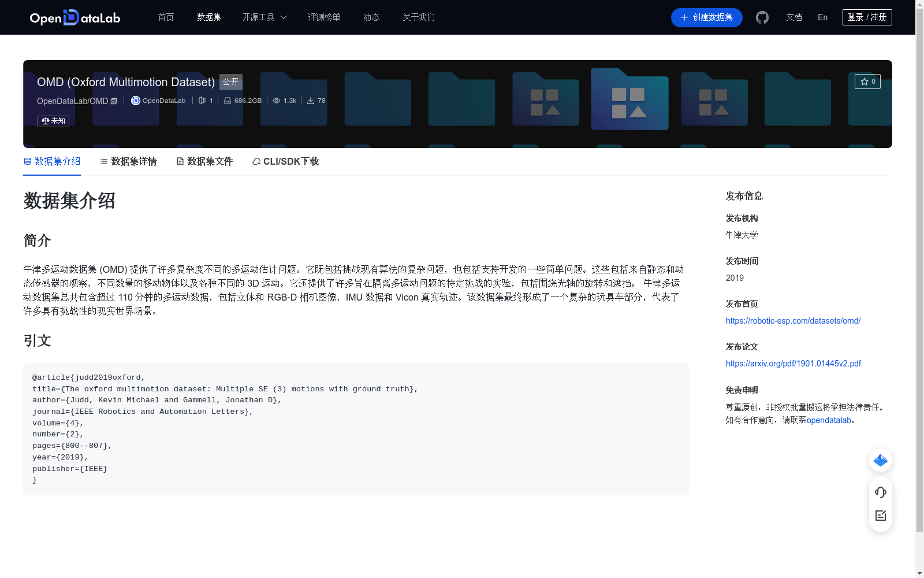Click the file count icon showing 1
Image resolution: width=924 pixels, height=578 pixels.
202,101
